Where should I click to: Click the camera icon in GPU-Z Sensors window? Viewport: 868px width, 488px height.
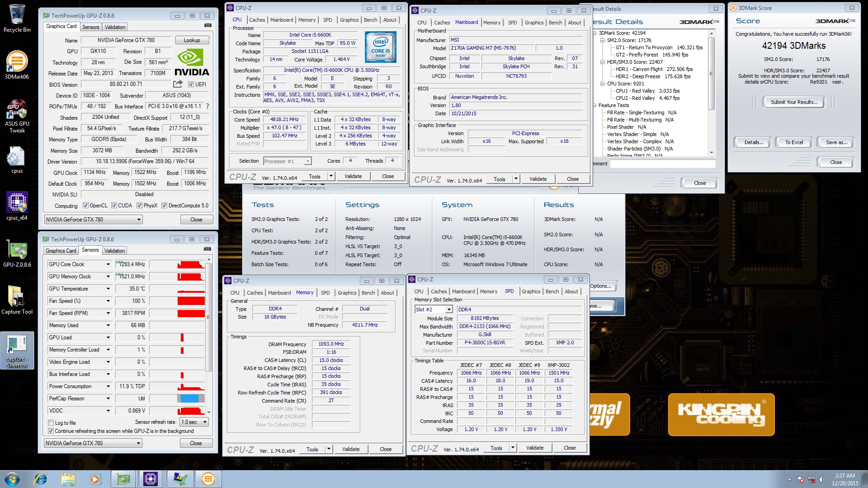pyautogui.click(x=207, y=249)
